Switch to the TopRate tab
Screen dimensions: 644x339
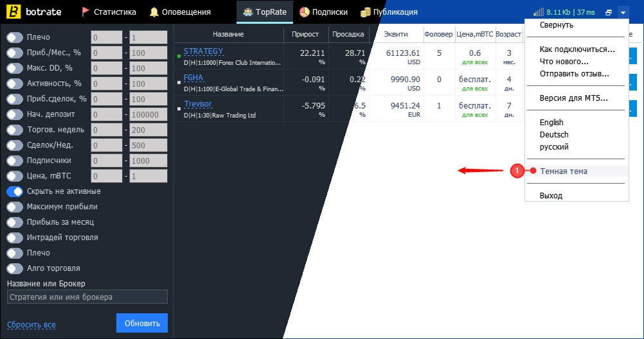pos(265,12)
